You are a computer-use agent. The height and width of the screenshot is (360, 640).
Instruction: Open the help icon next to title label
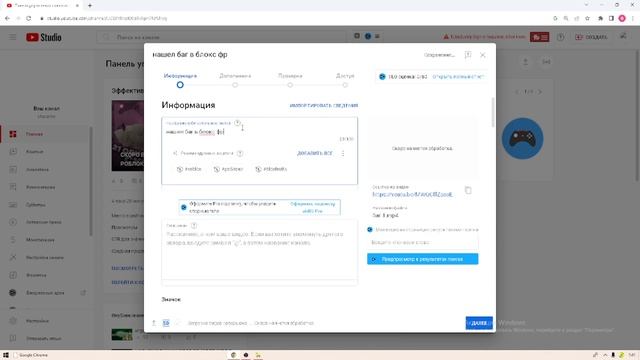point(238,123)
